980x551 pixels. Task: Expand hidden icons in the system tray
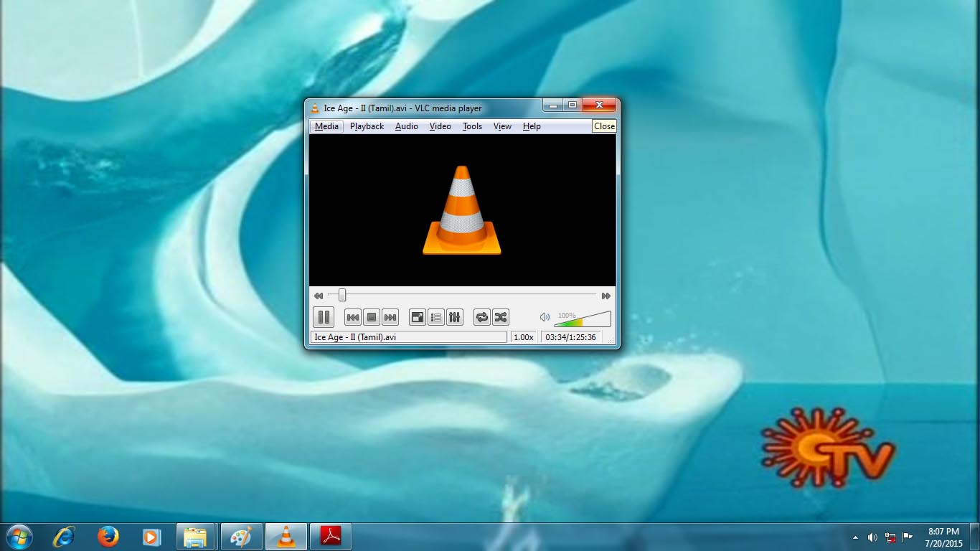pyautogui.click(x=854, y=537)
